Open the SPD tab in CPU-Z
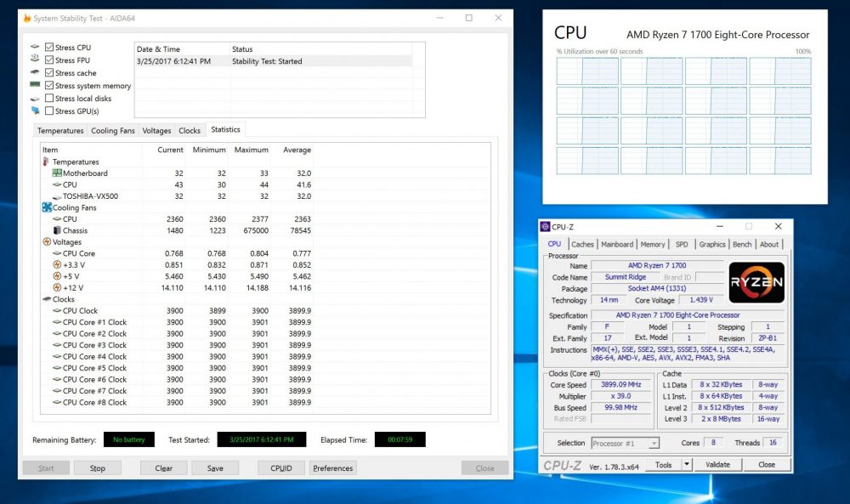 (x=682, y=245)
